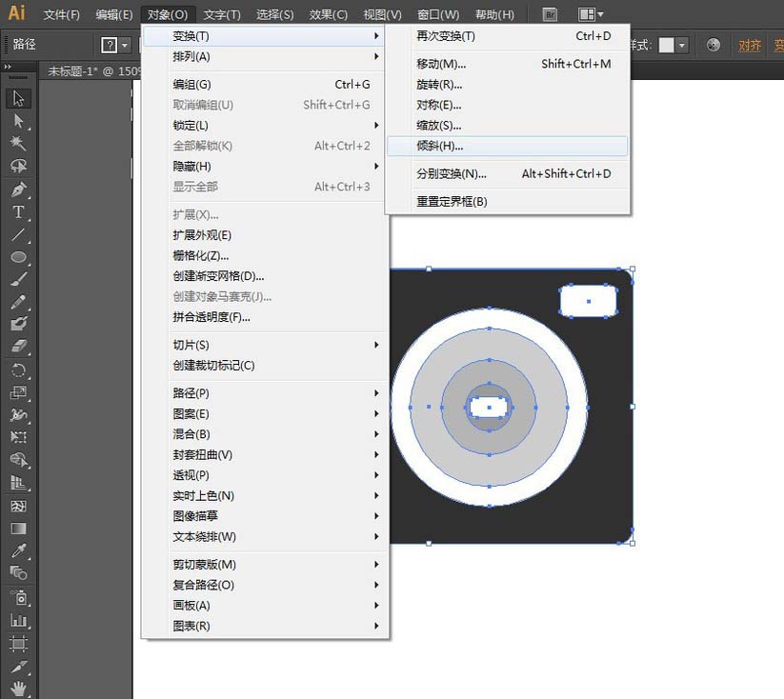Choose 倾斜(H)... from the Transform submenu

(507, 146)
